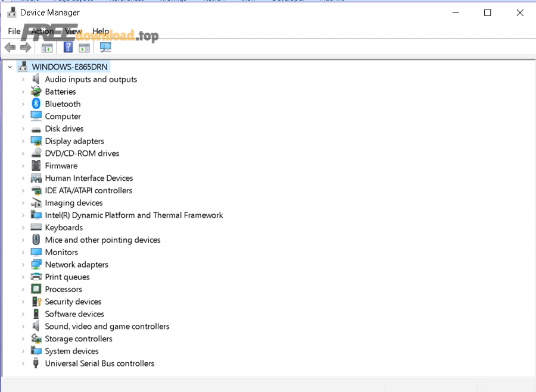
Task: Click the Batteries category icon
Action: 36,92
